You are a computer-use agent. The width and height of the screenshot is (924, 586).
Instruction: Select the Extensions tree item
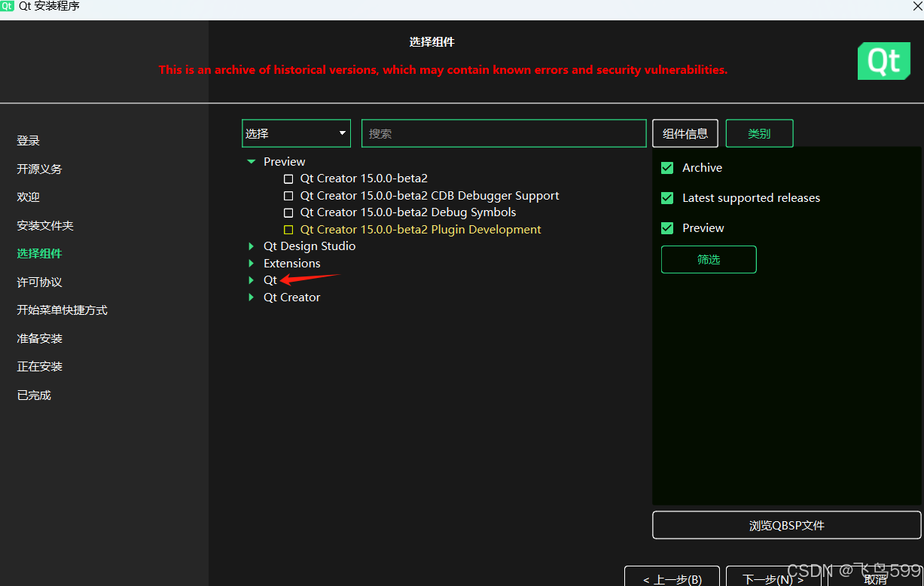click(x=292, y=264)
